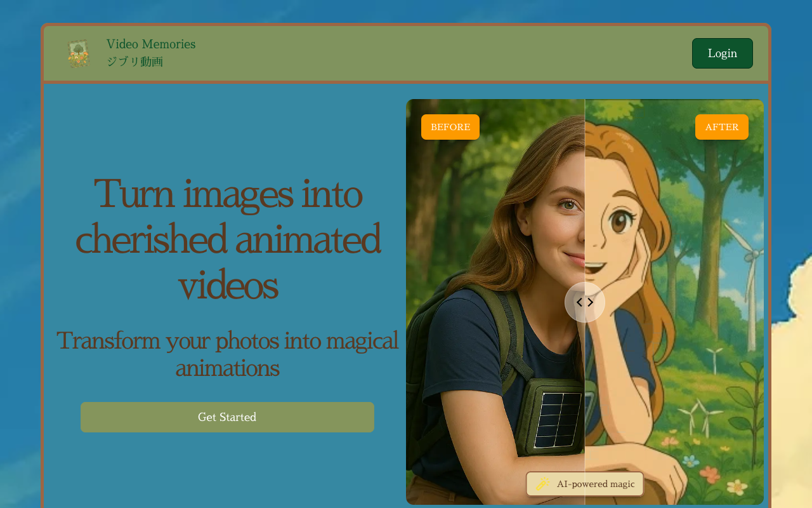This screenshot has height=508, width=812.
Task: Select the AFTER badge
Action: pyautogui.click(x=721, y=126)
